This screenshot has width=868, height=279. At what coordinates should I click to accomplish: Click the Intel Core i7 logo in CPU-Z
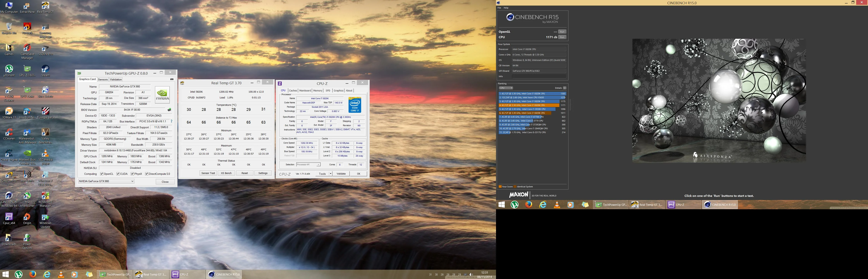(355, 105)
